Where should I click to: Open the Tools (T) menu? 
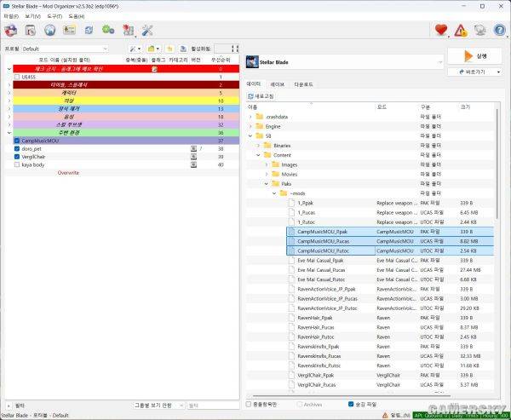pos(55,16)
